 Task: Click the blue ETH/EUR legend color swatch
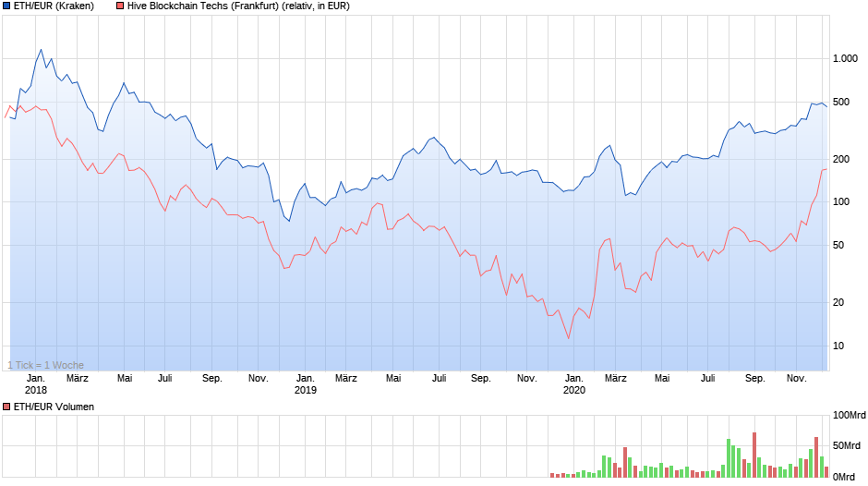click(x=6, y=6)
